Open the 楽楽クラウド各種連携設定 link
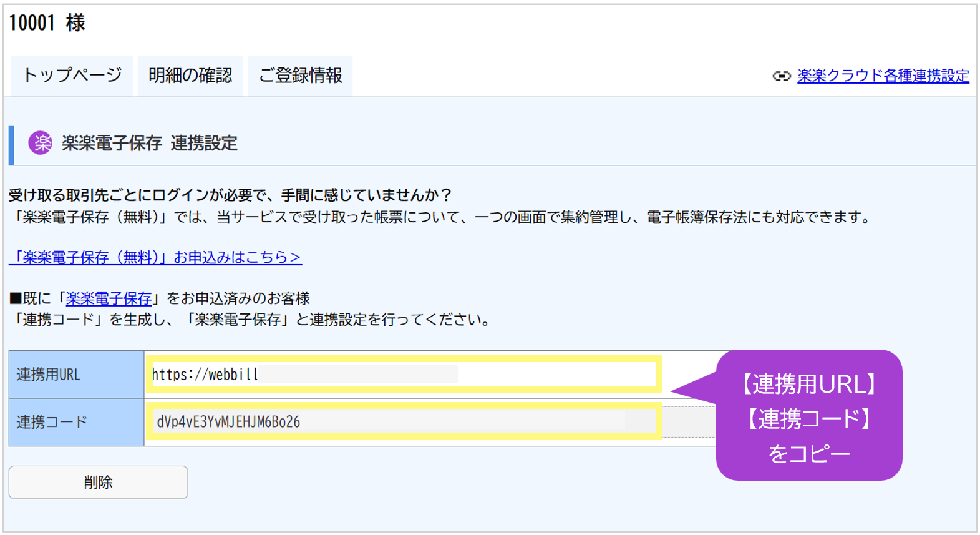This screenshot has width=980, height=535. click(x=883, y=76)
